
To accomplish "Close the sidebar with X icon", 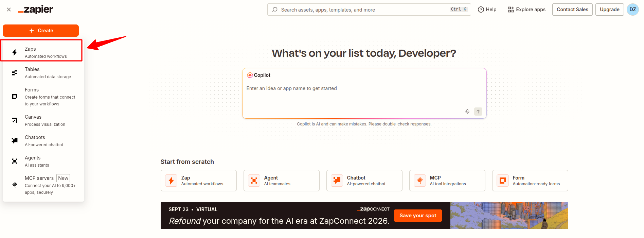I will (x=9, y=10).
